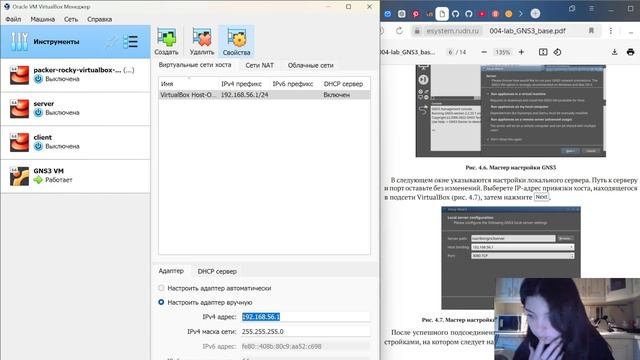640x360 pixels.
Task: Switch to the first GitHub browser tab
Action: (x=456, y=14)
